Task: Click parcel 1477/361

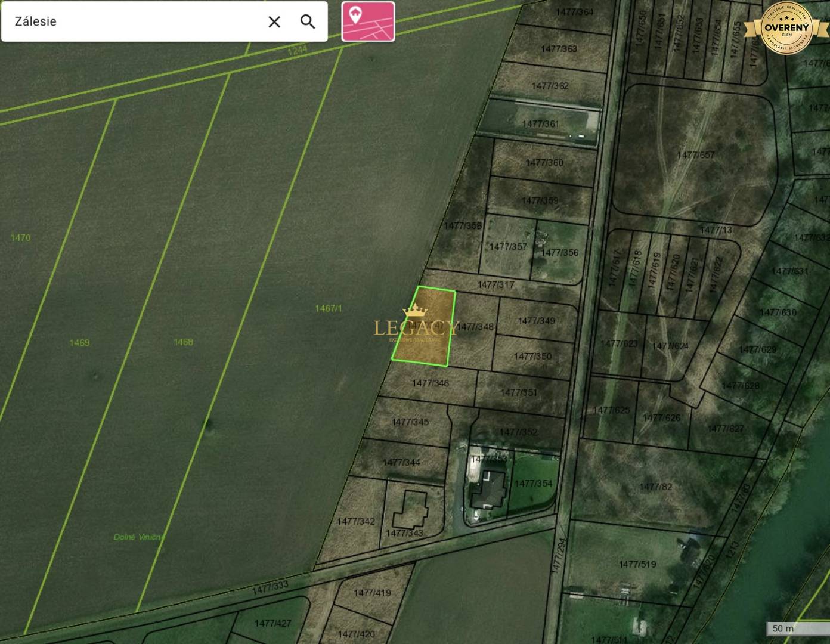Action: click(541, 124)
